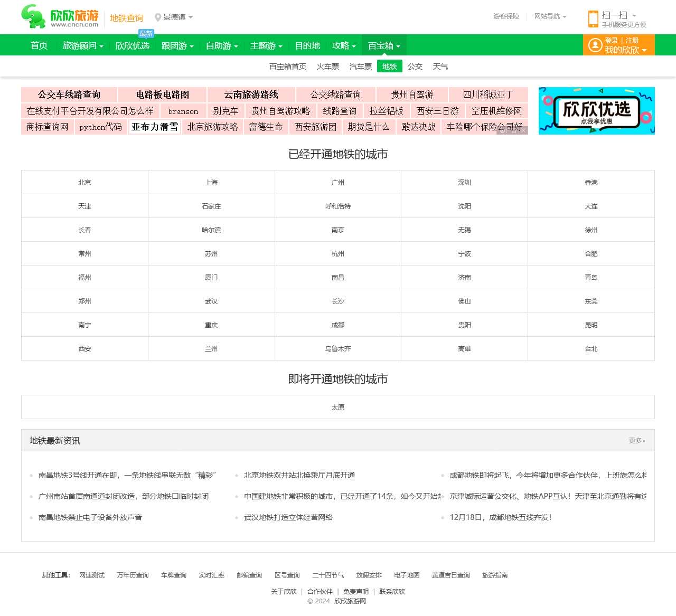Switch to the 火车票 sub-tab
This screenshot has height=616, width=676.
click(x=327, y=67)
